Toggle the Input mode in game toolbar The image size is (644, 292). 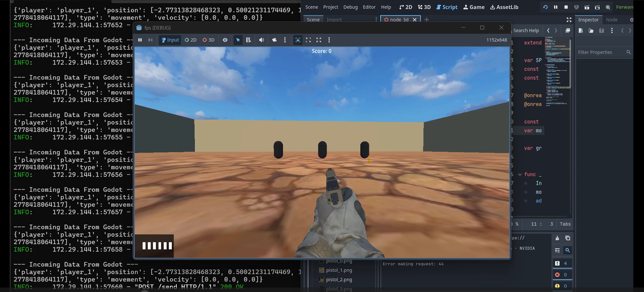170,40
